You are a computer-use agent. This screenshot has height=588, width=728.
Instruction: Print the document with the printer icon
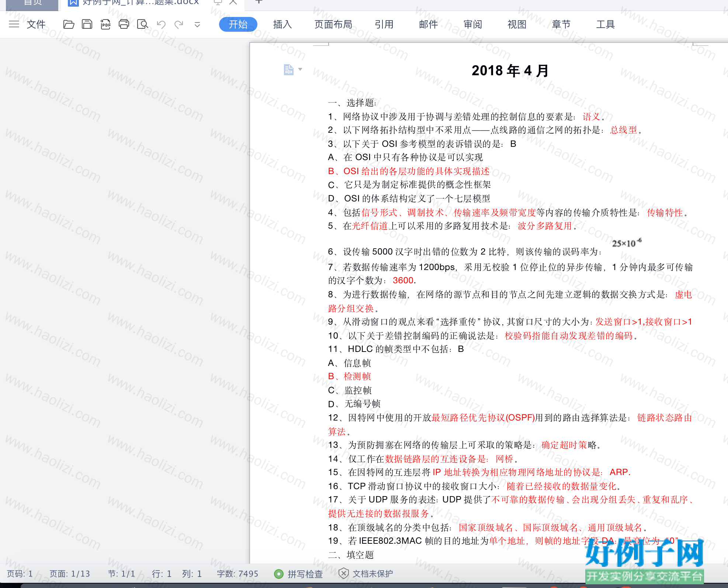(x=124, y=24)
